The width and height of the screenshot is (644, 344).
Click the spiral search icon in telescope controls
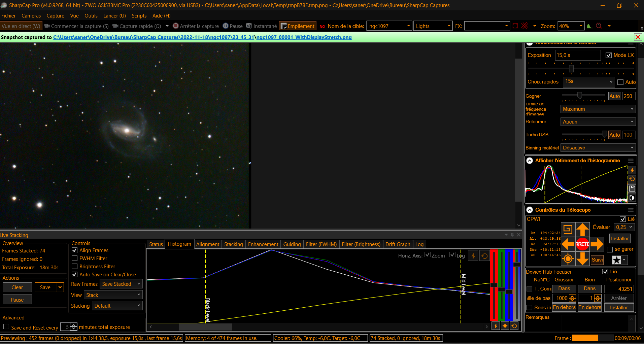coord(568,230)
